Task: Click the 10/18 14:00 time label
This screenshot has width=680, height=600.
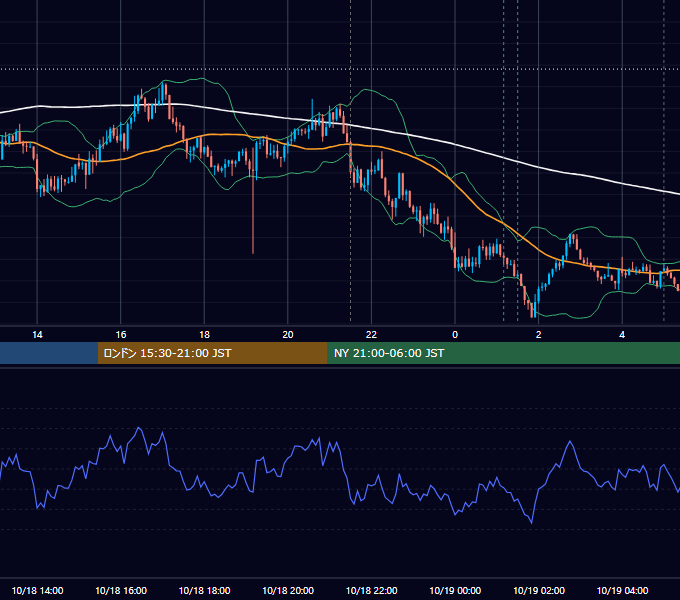Action: (37, 590)
